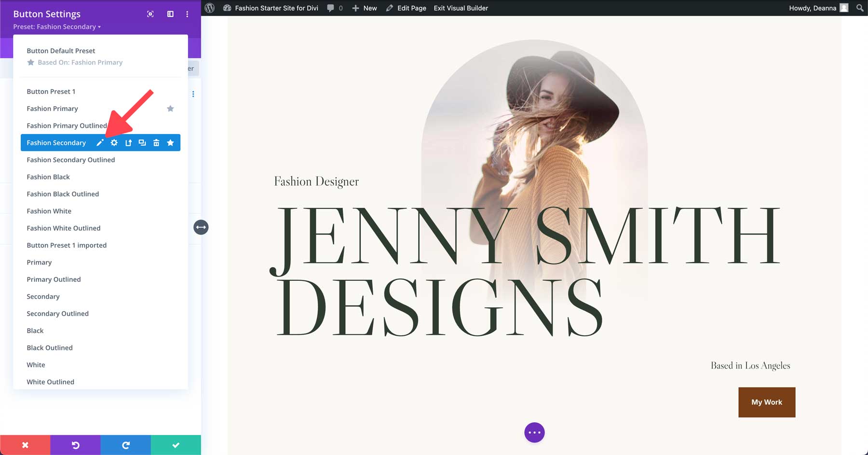
Task: Save changes with the green checkmark
Action: pos(176,444)
